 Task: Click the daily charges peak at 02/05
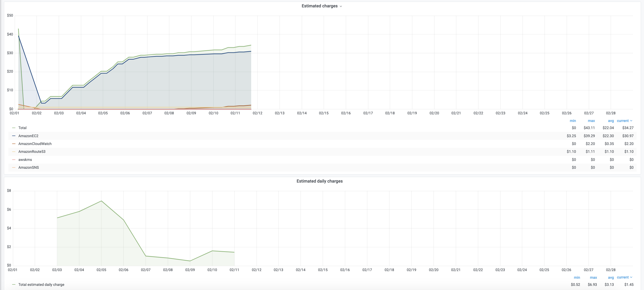[x=101, y=201]
